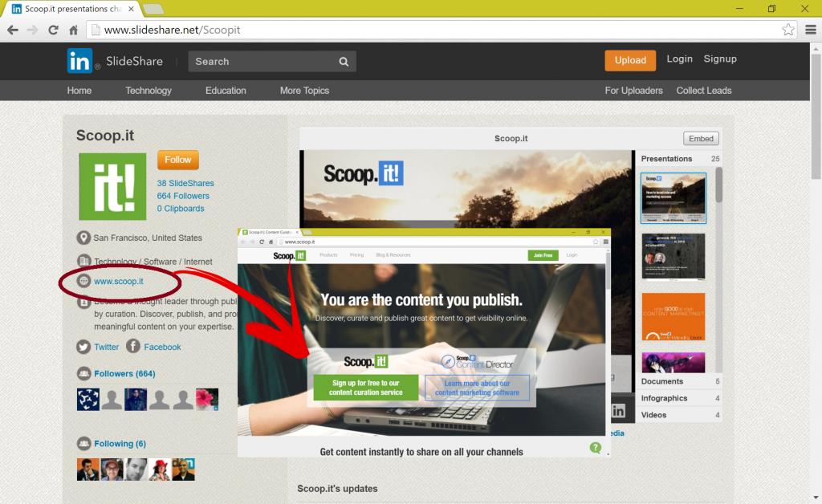This screenshot has height=504, width=822.
Task: Click Pricing in the inset Scoop.it site
Action: [357, 255]
